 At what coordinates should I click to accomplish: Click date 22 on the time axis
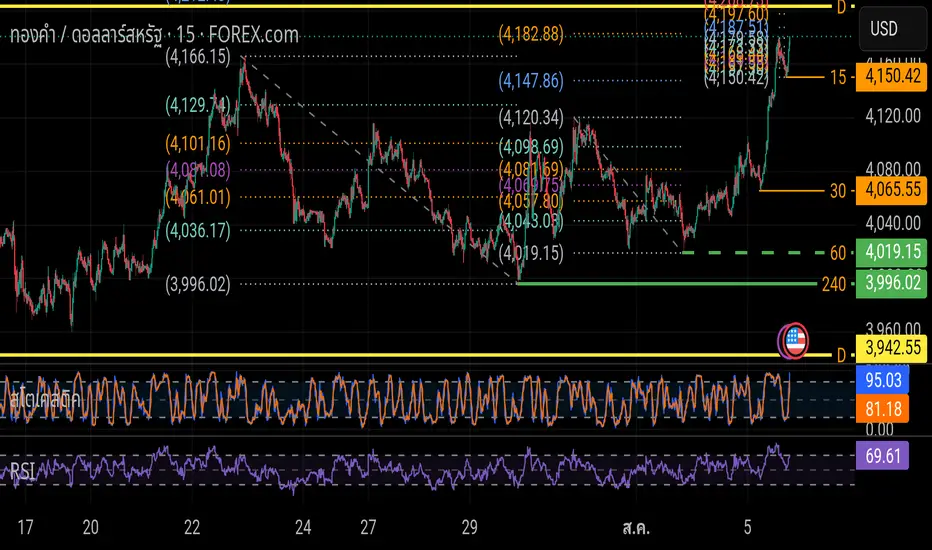click(x=192, y=527)
